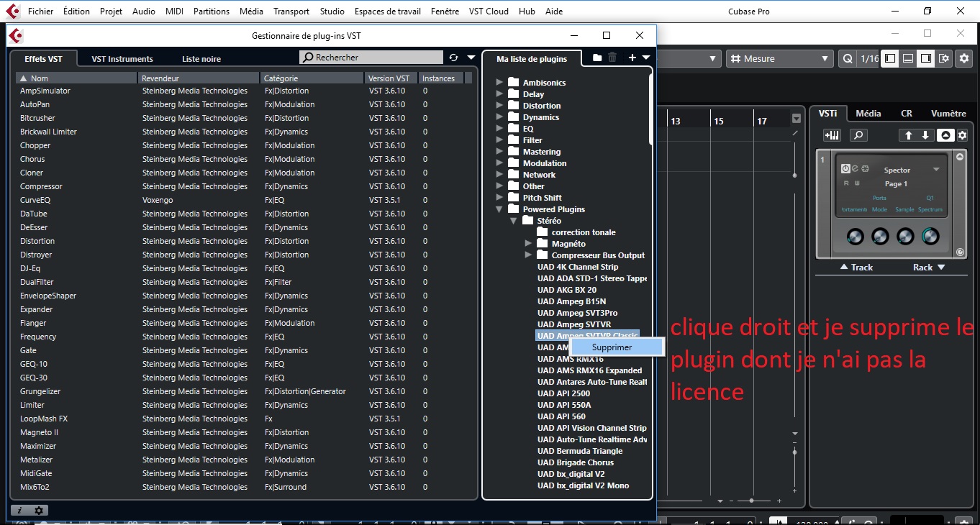Toggle Spector instrument power button
Image resolution: width=980 pixels, height=525 pixels.
[x=847, y=168]
